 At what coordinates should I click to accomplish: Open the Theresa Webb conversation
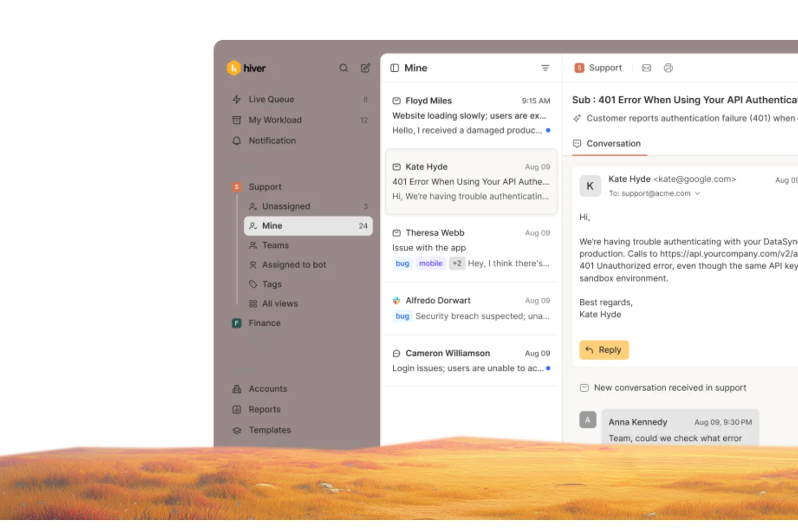[471, 248]
